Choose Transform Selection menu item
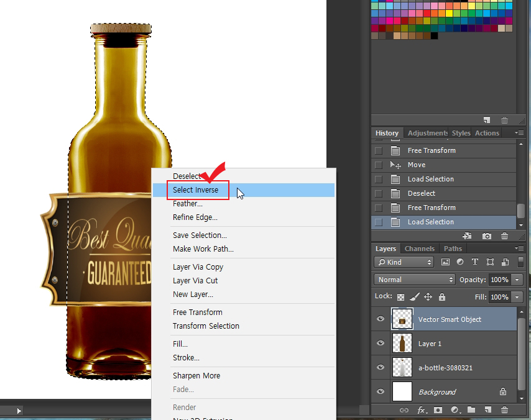Screen dimensions: 531x420 206,326
